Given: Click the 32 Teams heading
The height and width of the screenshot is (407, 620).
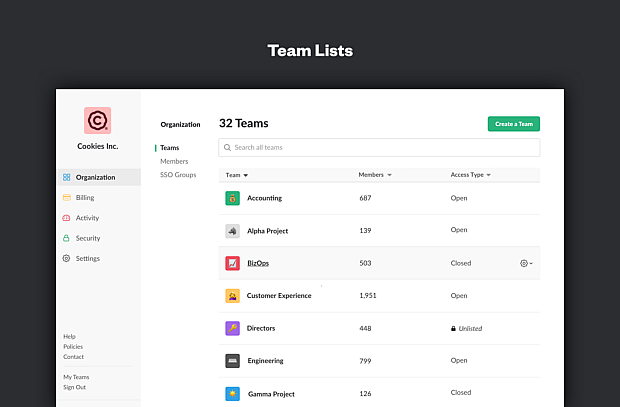Looking at the screenshot, I should tap(244, 123).
